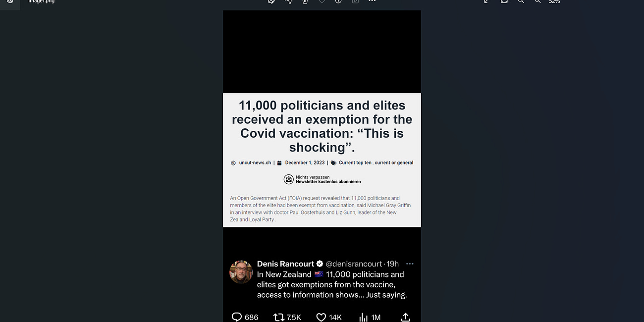The width and height of the screenshot is (644, 322).
Task: Open the image info panel
Action: pyautogui.click(x=338, y=2)
